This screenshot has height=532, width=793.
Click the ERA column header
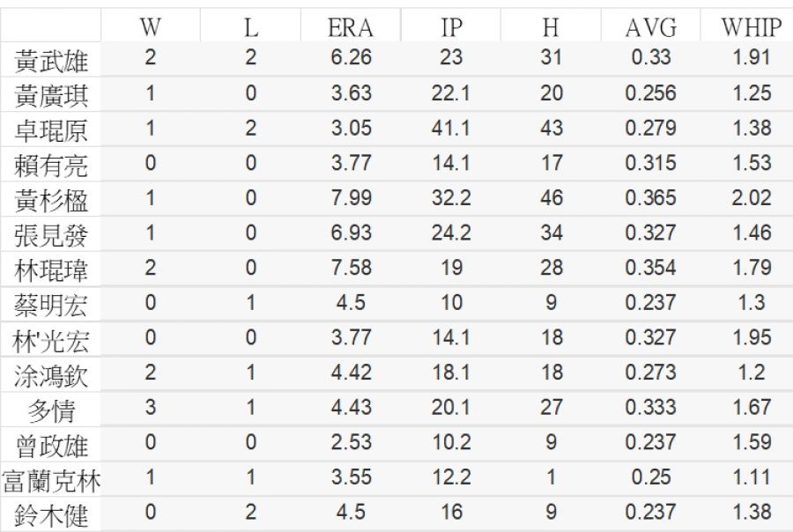tap(351, 28)
